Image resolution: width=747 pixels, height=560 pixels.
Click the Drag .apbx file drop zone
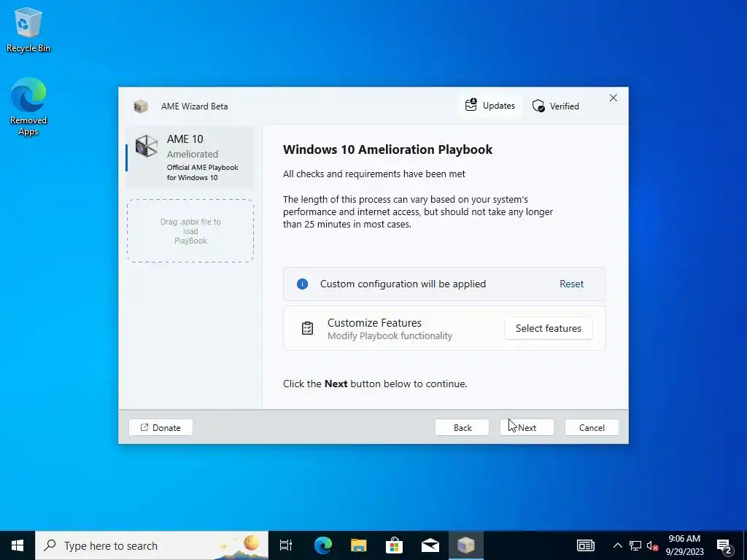click(x=190, y=231)
